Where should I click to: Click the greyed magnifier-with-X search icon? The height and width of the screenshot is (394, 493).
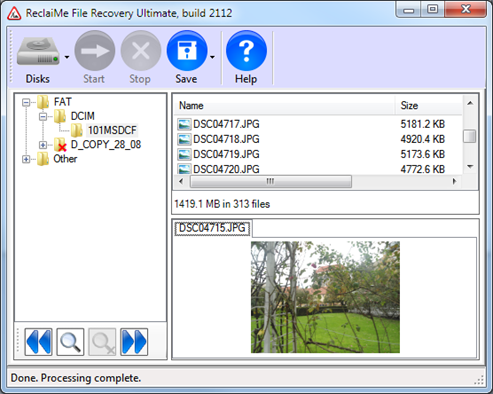coord(102,342)
